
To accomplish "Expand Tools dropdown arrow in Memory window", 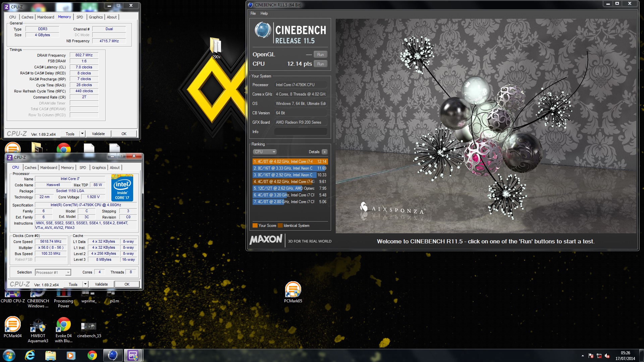I will click(82, 134).
